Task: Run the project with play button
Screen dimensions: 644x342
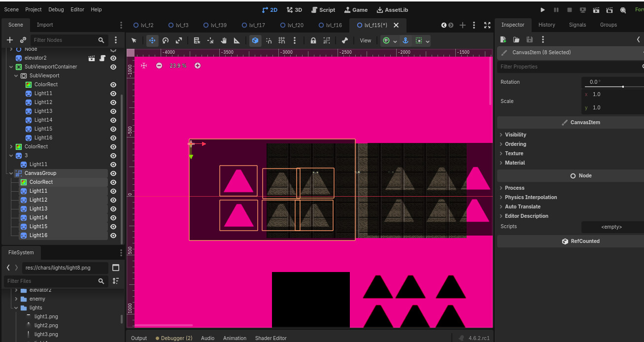Action: (x=542, y=10)
